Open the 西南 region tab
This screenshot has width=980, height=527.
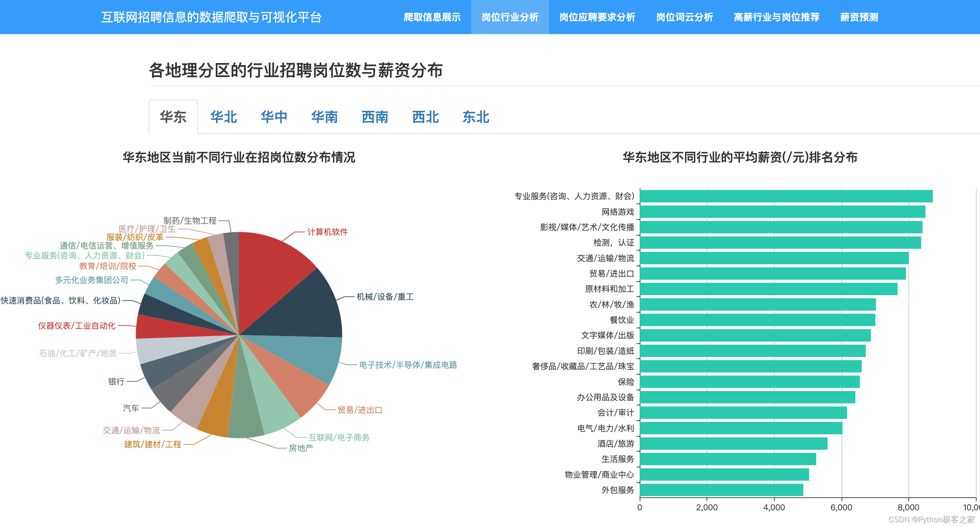pyautogui.click(x=375, y=117)
